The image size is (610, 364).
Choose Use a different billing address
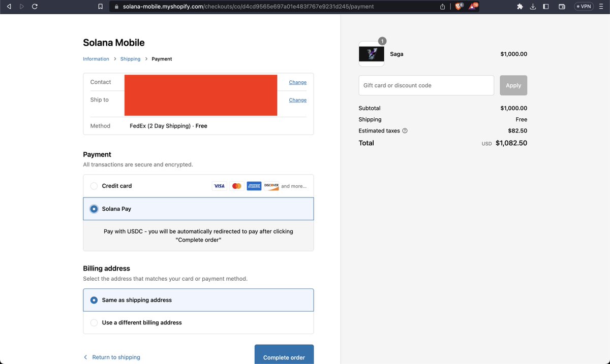(198, 322)
